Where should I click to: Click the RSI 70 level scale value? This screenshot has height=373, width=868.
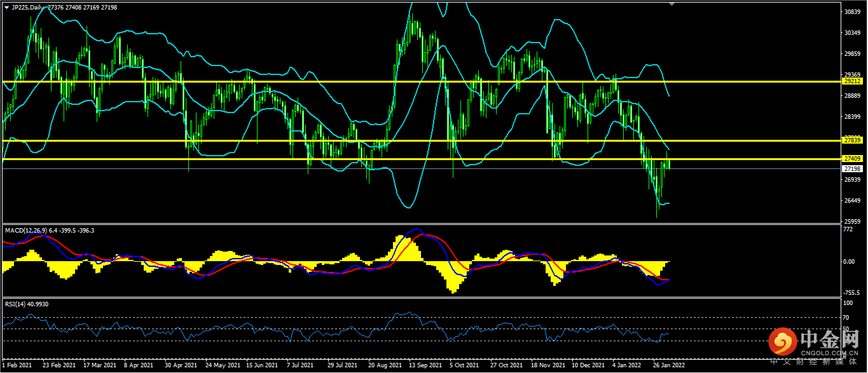(x=846, y=317)
